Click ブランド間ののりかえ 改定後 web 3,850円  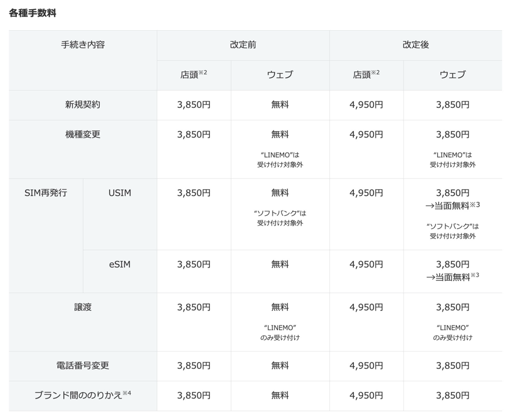point(453,396)
